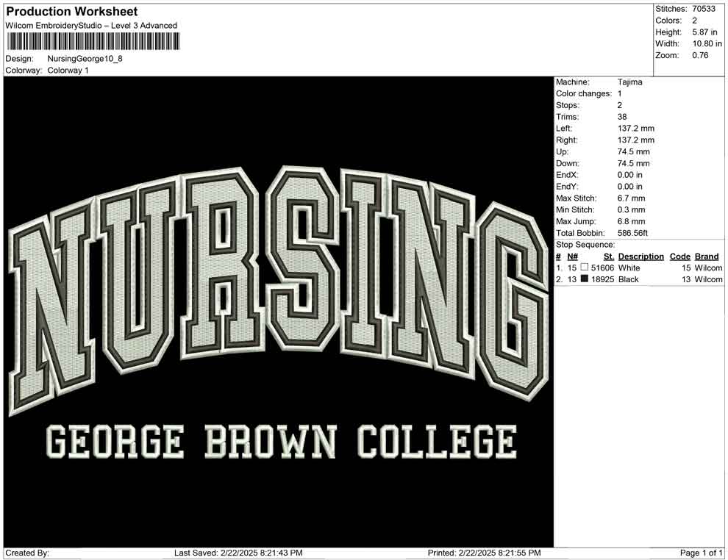Click the Black description in stop 2
The image size is (728, 560).
629,279
